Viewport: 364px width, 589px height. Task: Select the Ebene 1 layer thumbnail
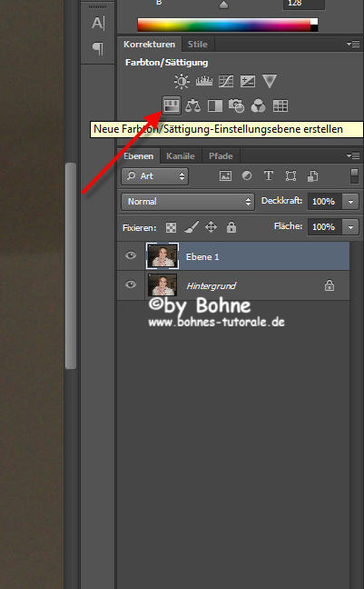pyautogui.click(x=162, y=255)
